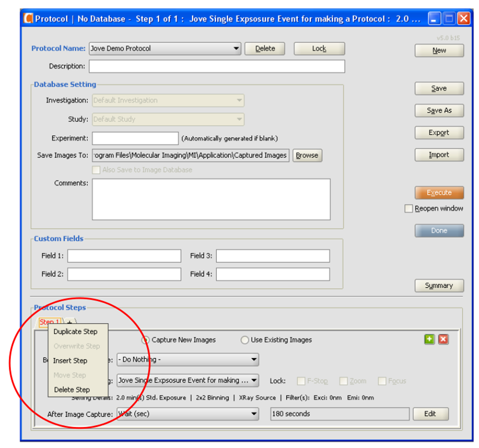Click into custom Field 4
Screen dimensions: 479x448
click(273, 274)
